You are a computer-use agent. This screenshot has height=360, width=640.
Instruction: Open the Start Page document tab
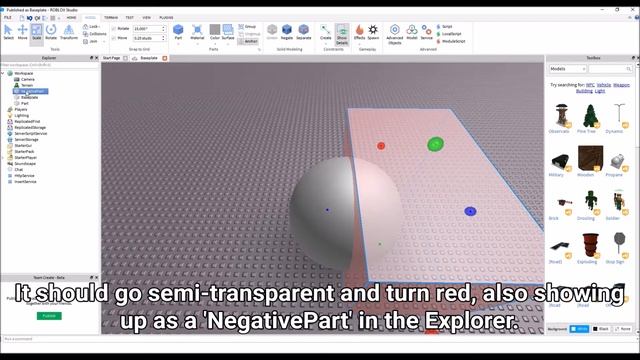pos(111,58)
